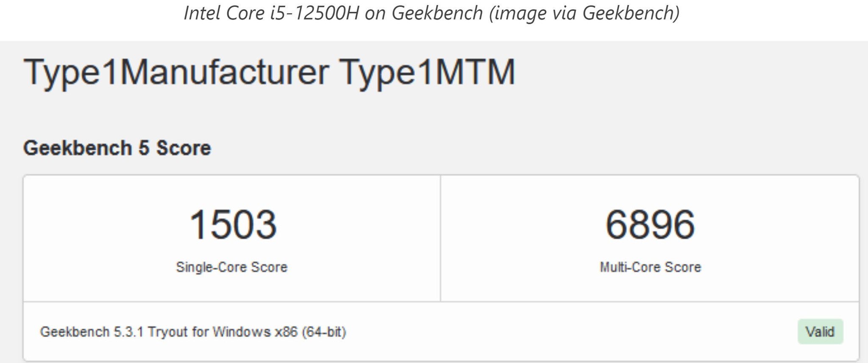Click the vertical divider between the score cells

pyautogui.click(x=440, y=238)
